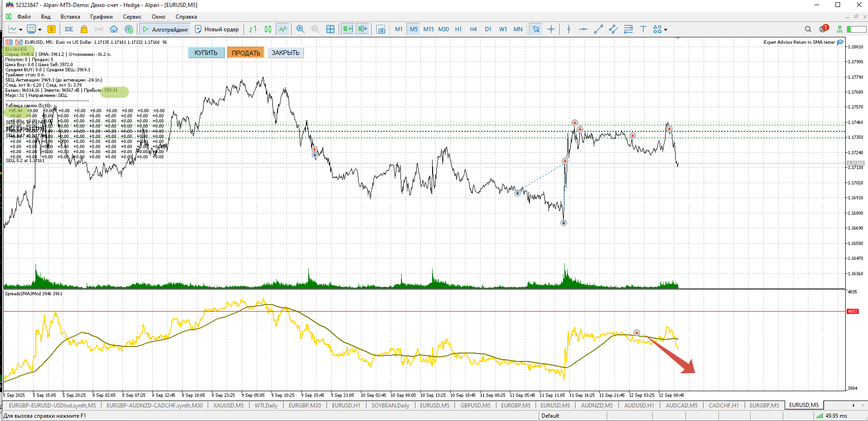Click the zoom in magnifier icon
The height and width of the screenshot is (421, 868).
pyautogui.click(x=300, y=29)
